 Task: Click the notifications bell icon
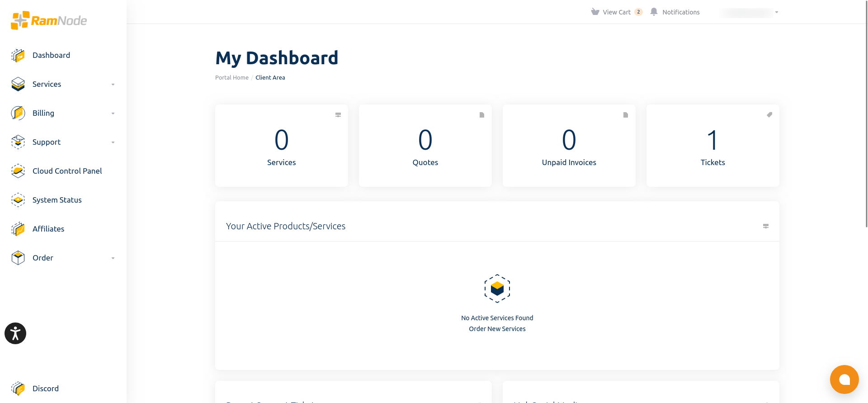654,12
